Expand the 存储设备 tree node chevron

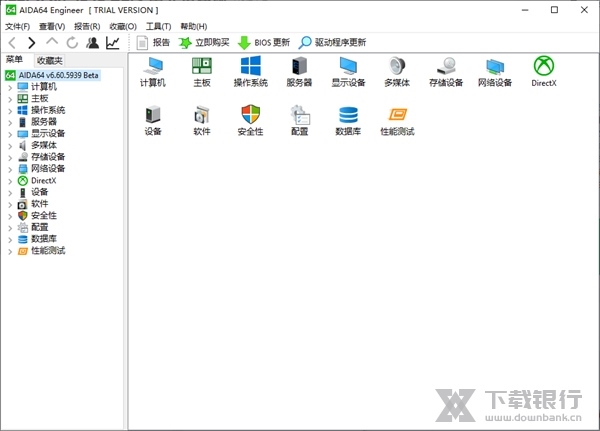click(10, 158)
